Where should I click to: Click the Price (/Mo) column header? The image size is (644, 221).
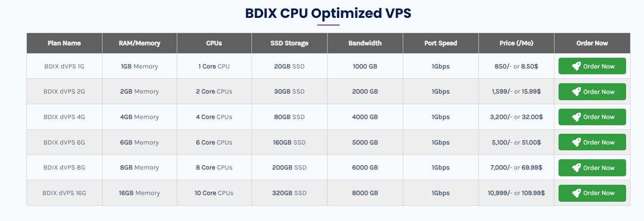(516, 43)
